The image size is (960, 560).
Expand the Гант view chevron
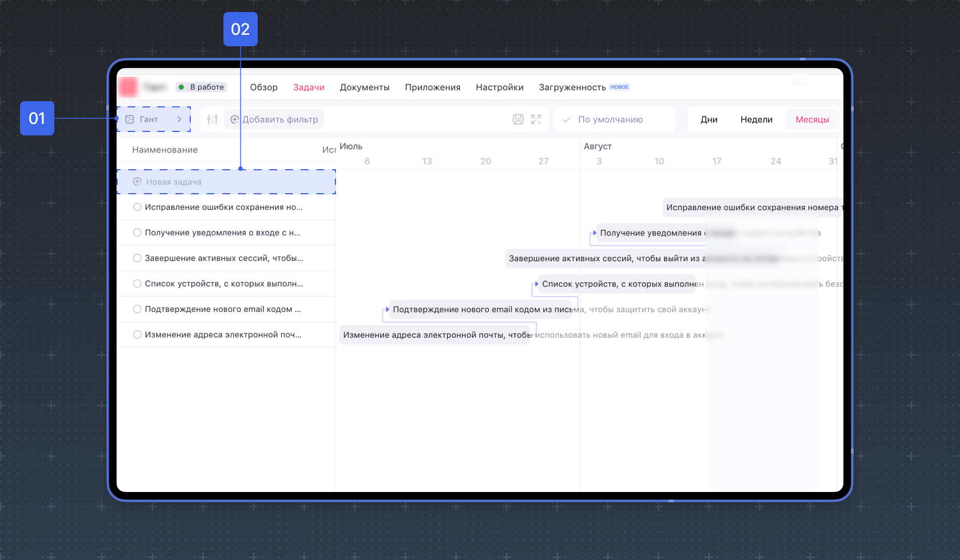click(x=179, y=119)
